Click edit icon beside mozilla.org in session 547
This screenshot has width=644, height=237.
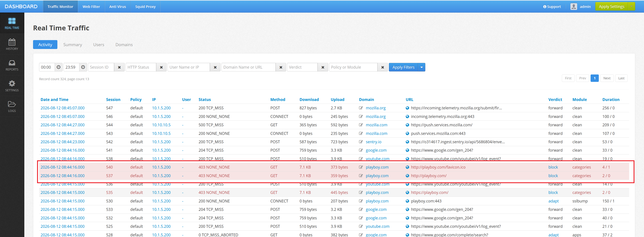coord(361,108)
